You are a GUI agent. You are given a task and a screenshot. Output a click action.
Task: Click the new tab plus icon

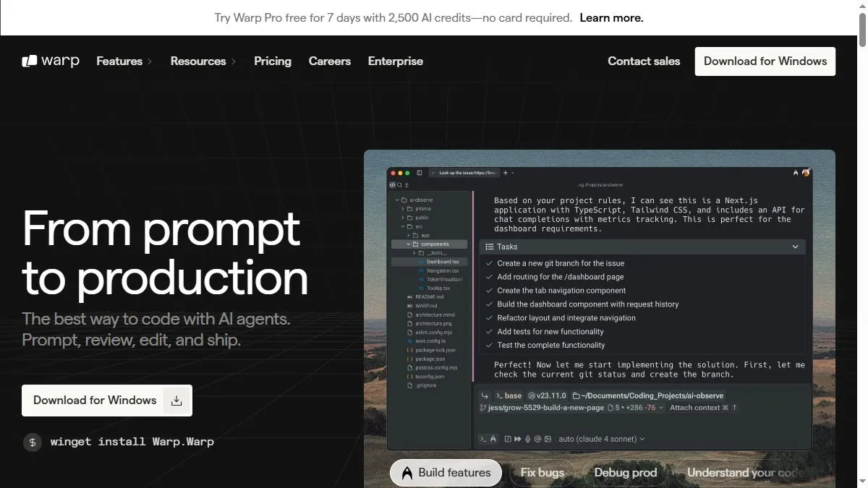tap(506, 173)
